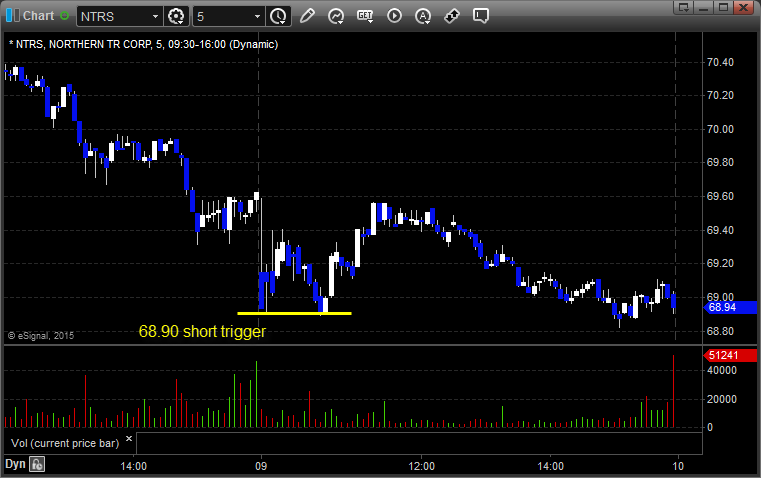Click the bar replay play icon

(x=394, y=16)
